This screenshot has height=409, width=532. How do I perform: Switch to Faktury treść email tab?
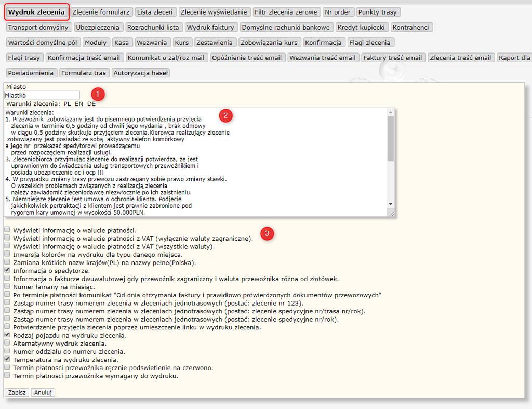point(393,58)
